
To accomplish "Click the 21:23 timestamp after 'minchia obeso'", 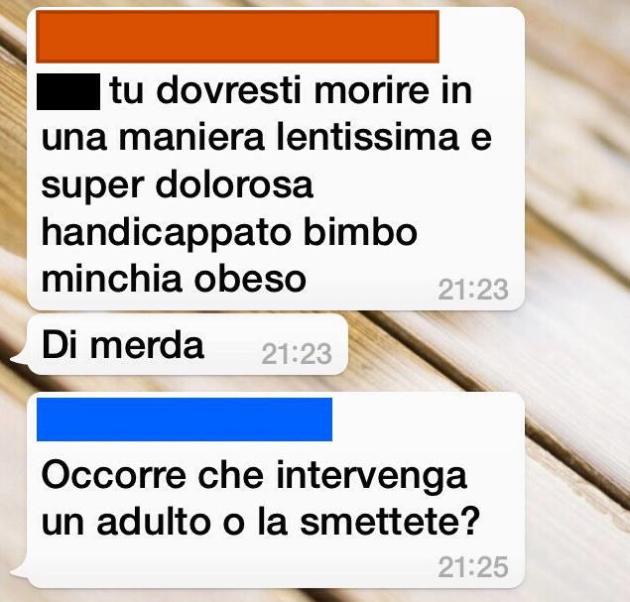I will (473, 289).
